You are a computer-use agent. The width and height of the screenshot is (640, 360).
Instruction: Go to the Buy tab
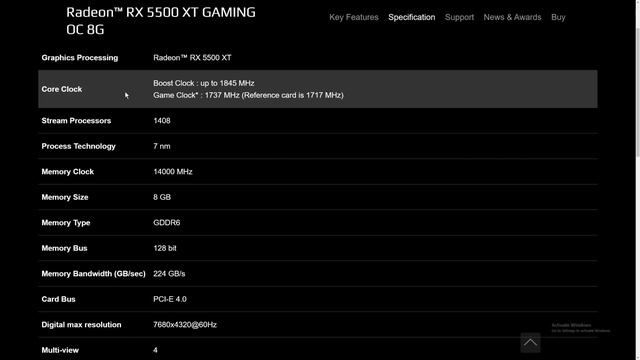(x=558, y=17)
